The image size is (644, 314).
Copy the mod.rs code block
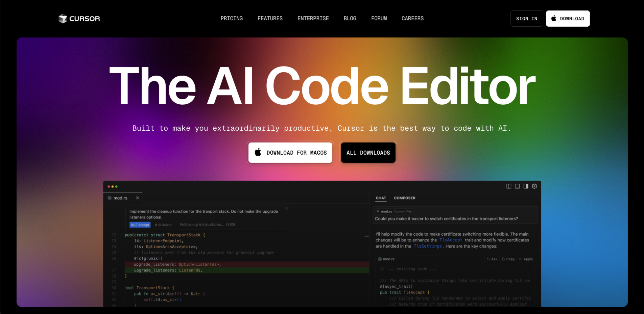point(508,259)
